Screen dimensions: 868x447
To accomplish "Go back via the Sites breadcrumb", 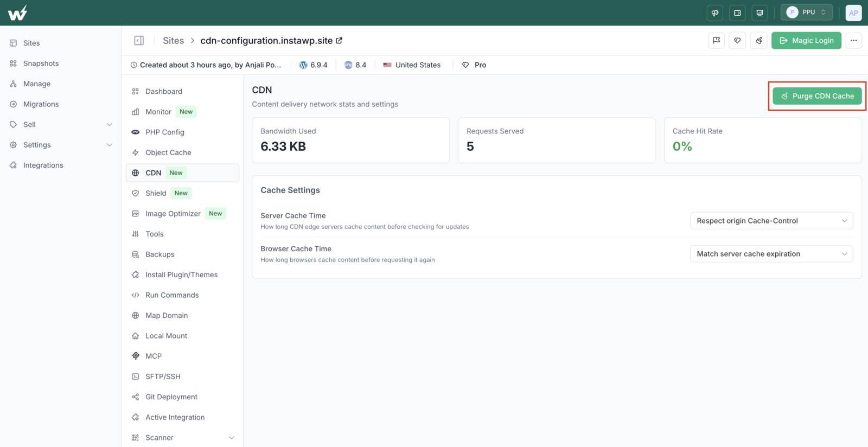I will click(x=174, y=41).
